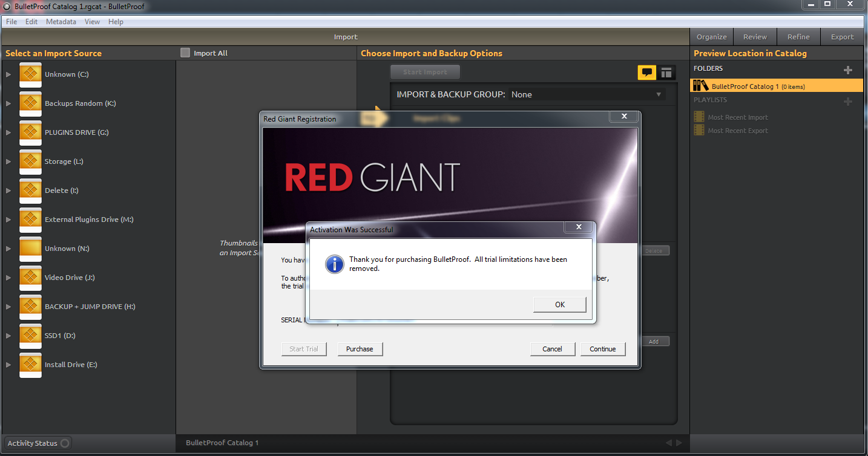Image resolution: width=868 pixels, height=456 pixels.
Task: Expand the PLUGINS DRIVE (G:) tree
Action: (x=8, y=132)
